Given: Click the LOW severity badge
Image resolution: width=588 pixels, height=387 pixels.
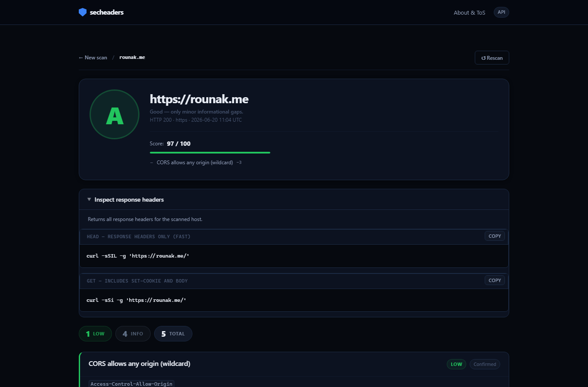Looking at the screenshot, I should coord(456,364).
